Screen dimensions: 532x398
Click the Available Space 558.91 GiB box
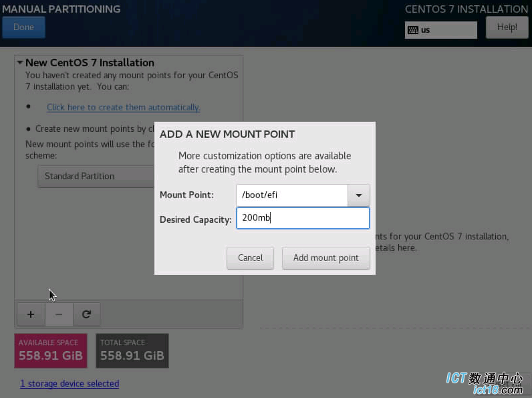coord(51,351)
